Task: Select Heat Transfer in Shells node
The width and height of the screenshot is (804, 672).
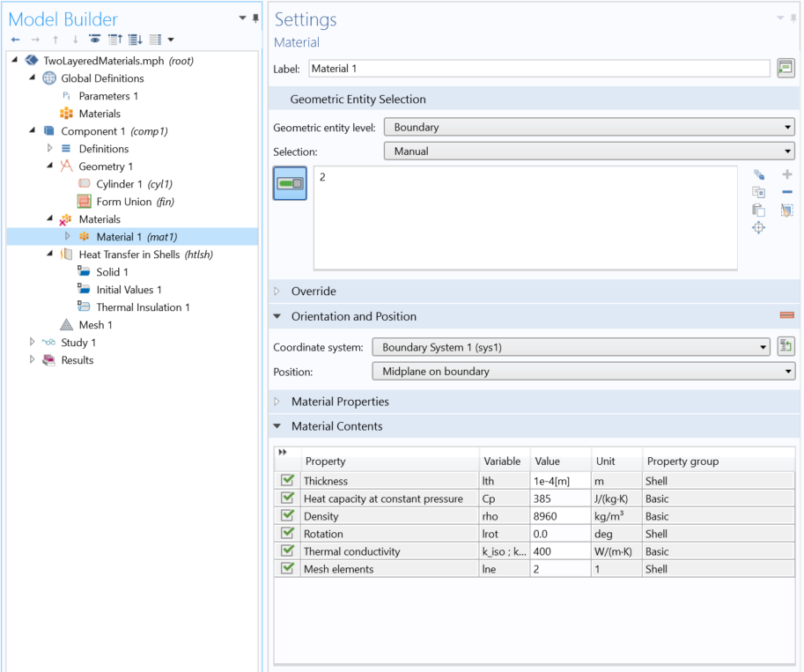Action: [145, 255]
